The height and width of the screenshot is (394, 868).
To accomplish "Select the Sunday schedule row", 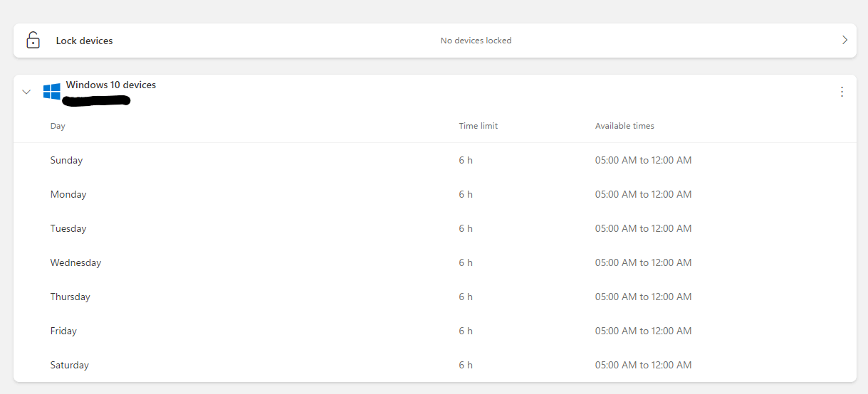I will (66, 160).
